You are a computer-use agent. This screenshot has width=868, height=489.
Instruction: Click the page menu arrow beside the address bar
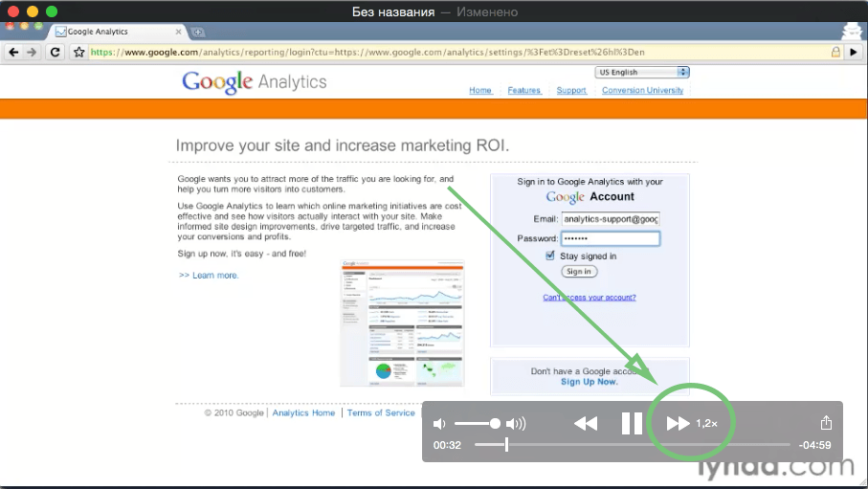point(854,52)
